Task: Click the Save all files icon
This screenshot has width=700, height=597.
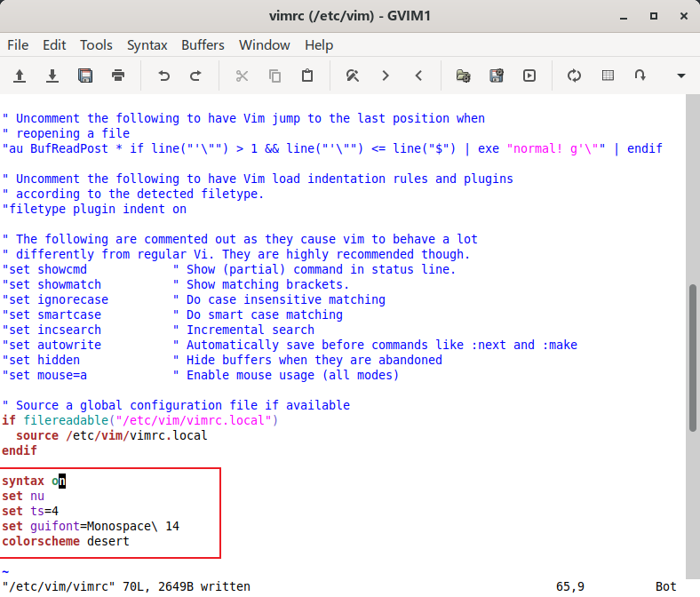Action: (x=85, y=76)
